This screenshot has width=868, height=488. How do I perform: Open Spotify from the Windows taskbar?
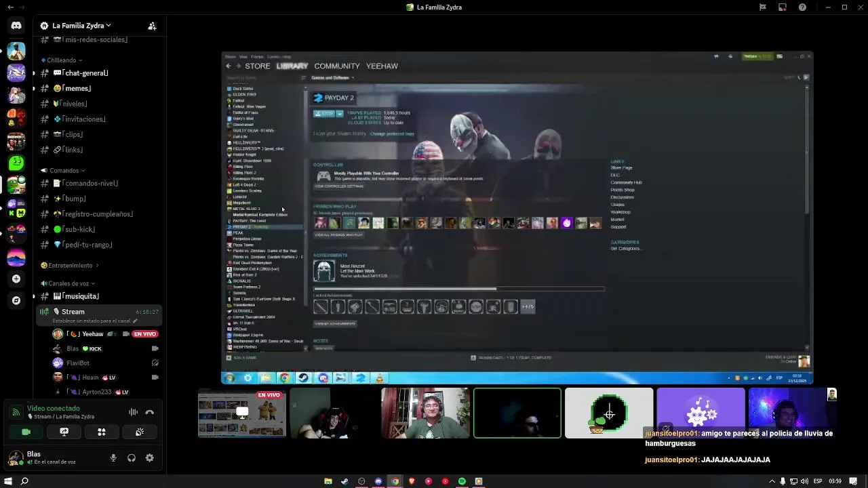pos(462,481)
